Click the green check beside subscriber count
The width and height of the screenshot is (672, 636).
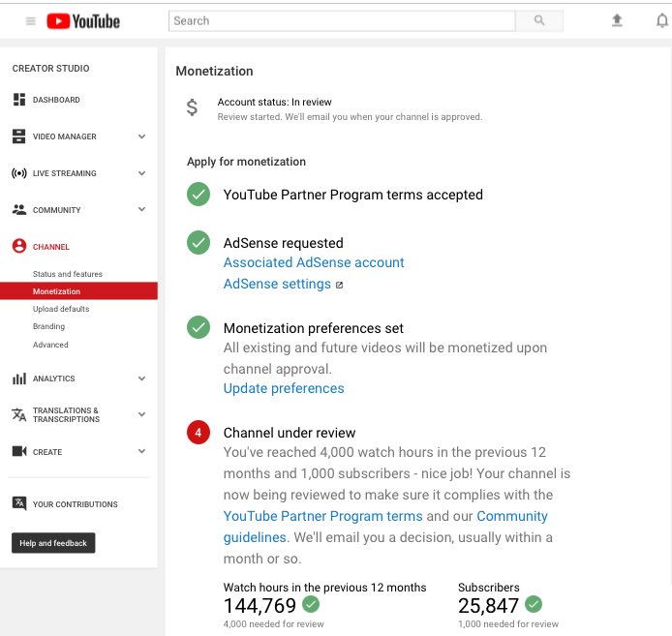tap(534, 604)
